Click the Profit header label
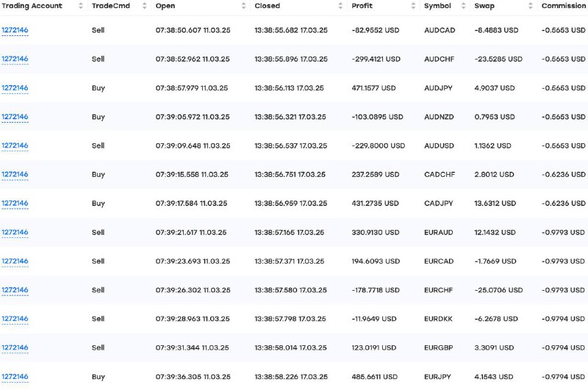This screenshot has height=390, width=588. coord(362,6)
